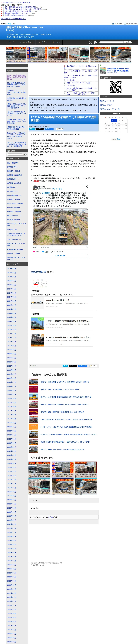The height and width of the screenshot is (644, 138).
Task: Click the JR貨物 category tag under the article title
Action: (47, 126)
